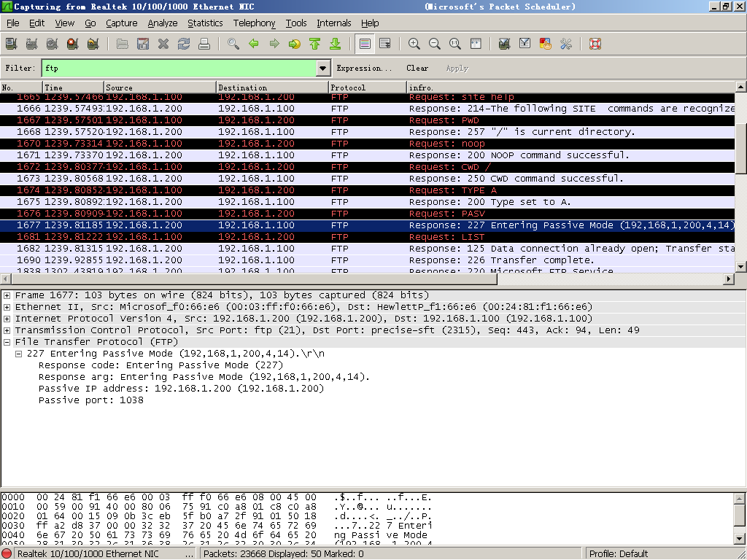Sort by the Destination column header
This screenshot has width=747, height=560.
tap(273, 87)
